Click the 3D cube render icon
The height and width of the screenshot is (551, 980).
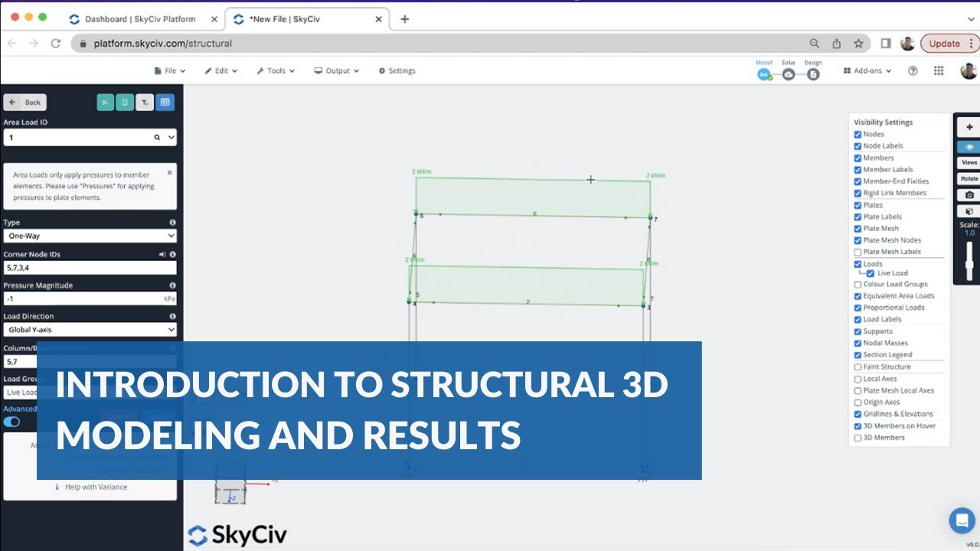point(969,211)
